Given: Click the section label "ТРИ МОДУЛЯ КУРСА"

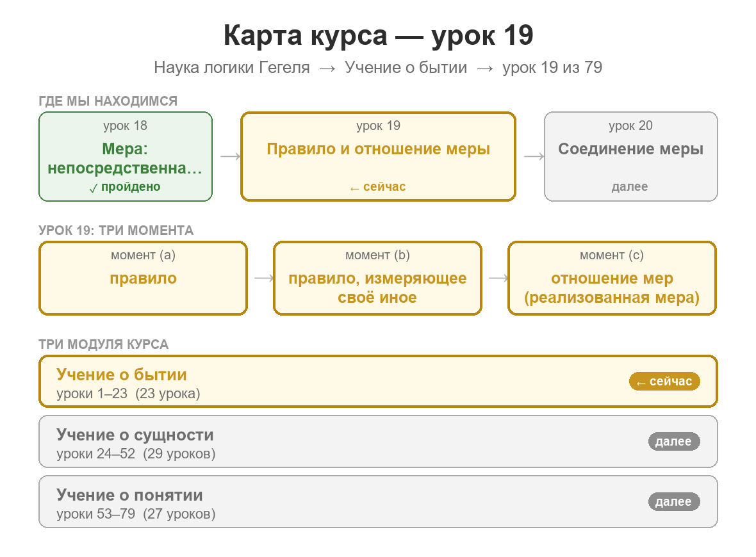Looking at the screenshot, I should (x=104, y=344).
